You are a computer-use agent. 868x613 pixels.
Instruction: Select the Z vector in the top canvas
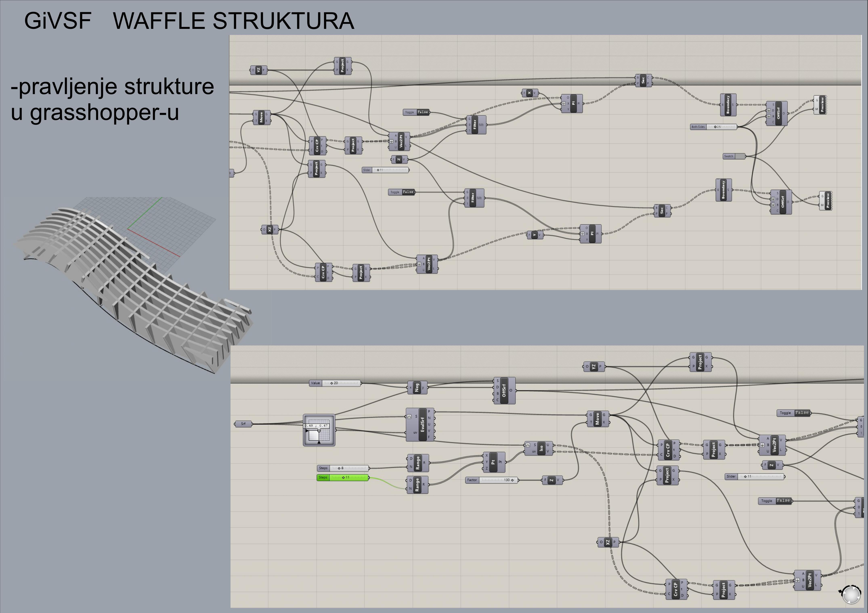tap(400, 160)
